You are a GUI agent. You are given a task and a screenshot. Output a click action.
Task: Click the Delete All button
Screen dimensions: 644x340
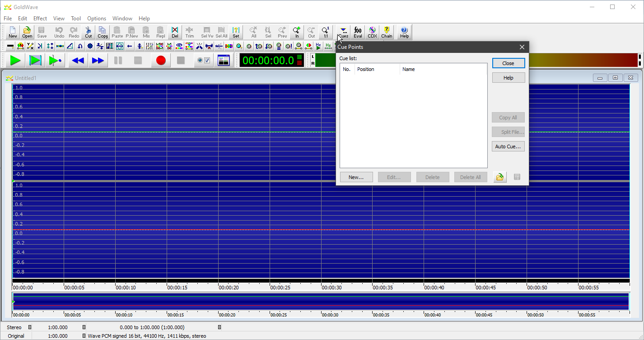click(471, 177)
